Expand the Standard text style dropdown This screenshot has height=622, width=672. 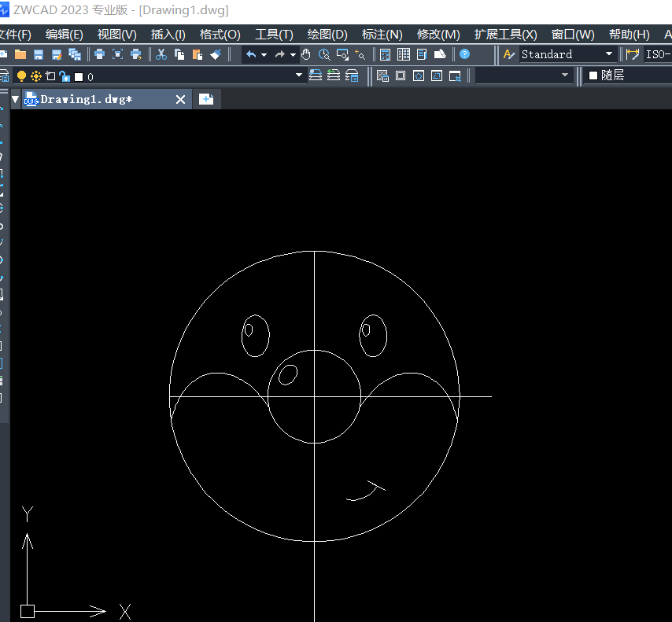(608, 54)
